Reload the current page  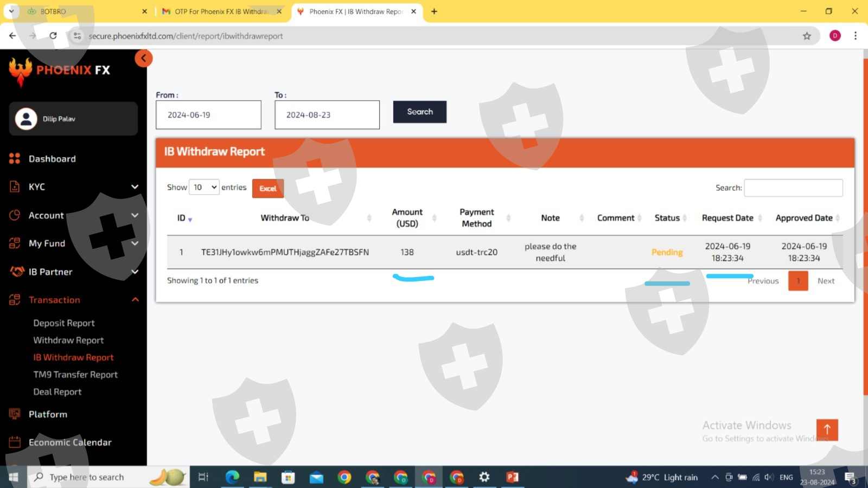(53, 36)
